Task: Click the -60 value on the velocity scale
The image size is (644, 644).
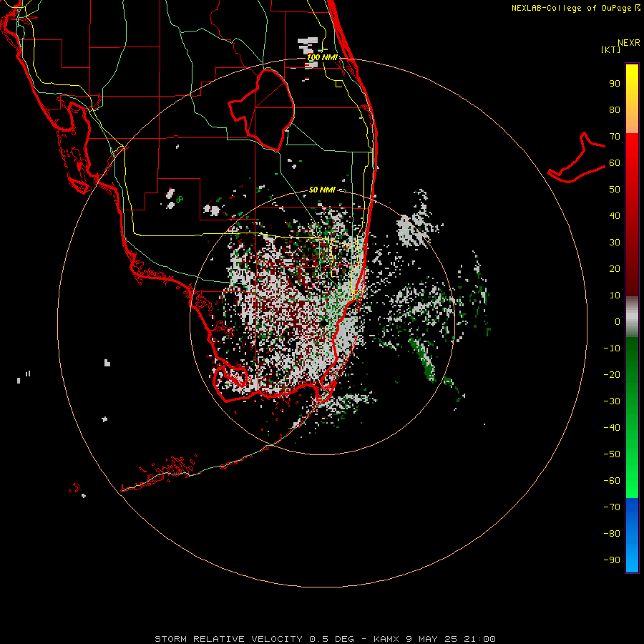Action: [x=612, y=481]
